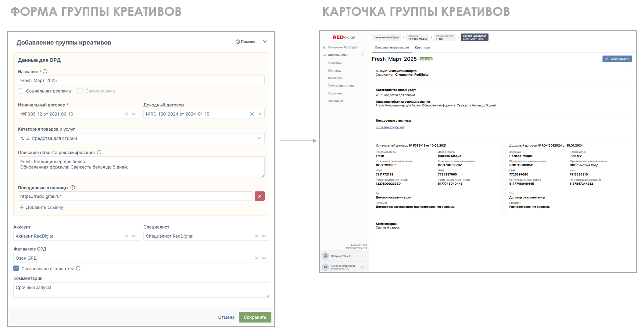Toggle the Самореклама checkbox
This screenshot has height=334, width=644.
(80, 91)
